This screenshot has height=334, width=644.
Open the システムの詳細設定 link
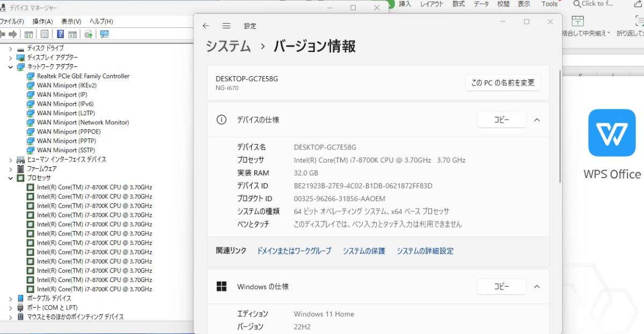425,251
